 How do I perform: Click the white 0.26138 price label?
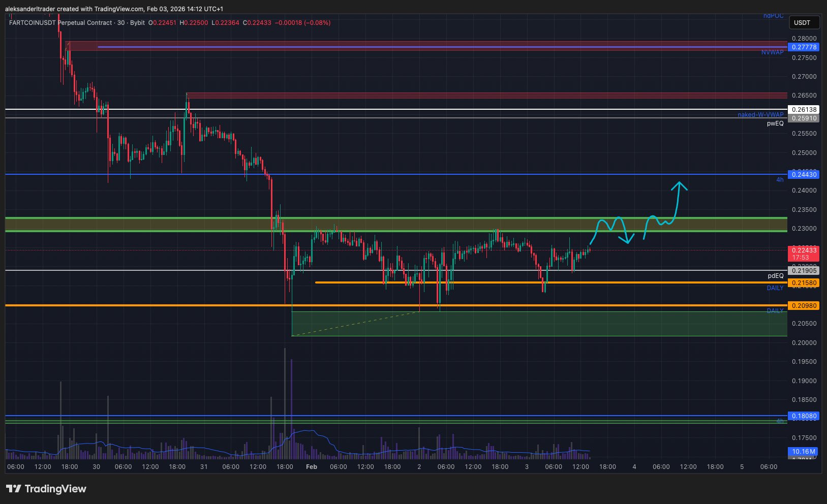[x=803, y=109]
